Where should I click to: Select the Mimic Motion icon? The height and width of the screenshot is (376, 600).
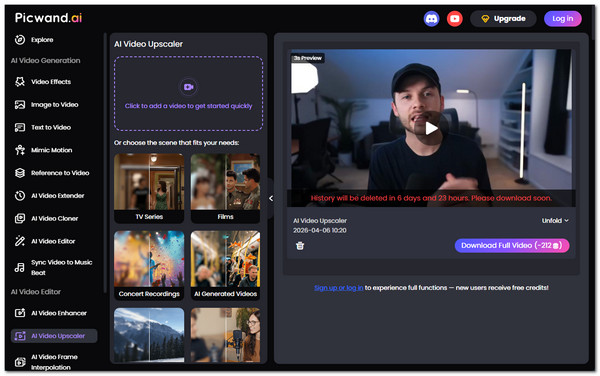click(20, 150)
